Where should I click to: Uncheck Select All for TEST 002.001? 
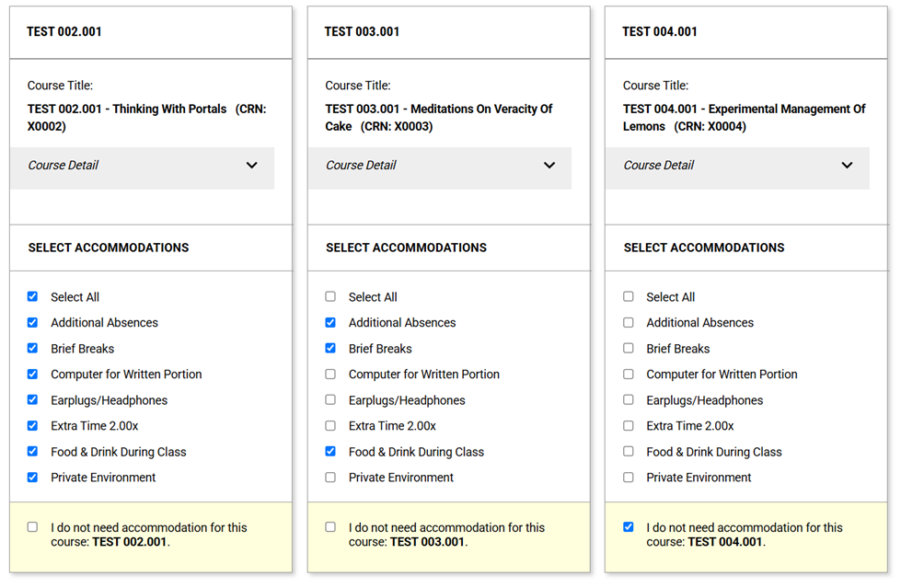point(32,296)
